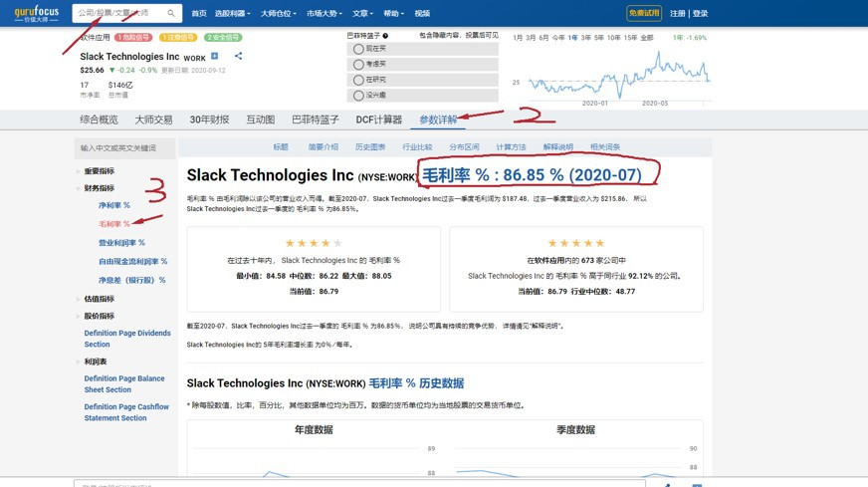Click the search magnifier icon
This screenshot has width=868, height=487.
pyautogui.click(x=171, y=13)
